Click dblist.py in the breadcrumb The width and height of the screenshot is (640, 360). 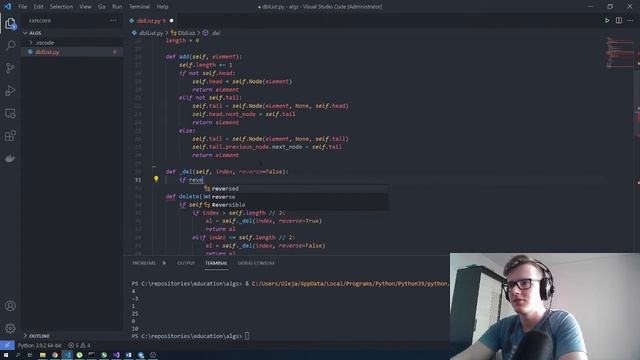[151, 33]
